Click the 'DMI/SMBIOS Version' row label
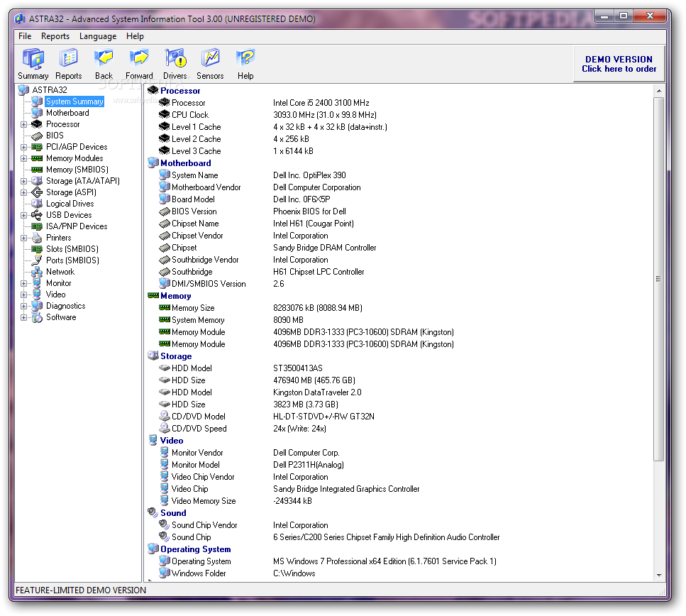 point(209,284)
